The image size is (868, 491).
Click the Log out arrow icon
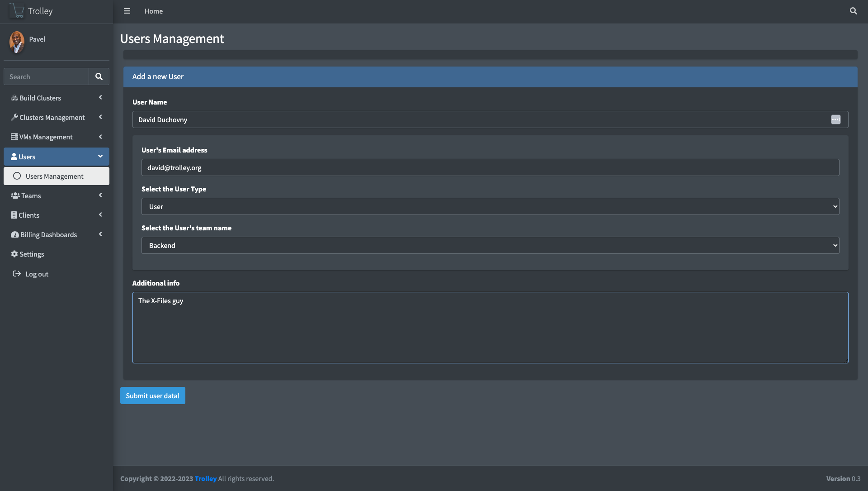tap(17, 274)
